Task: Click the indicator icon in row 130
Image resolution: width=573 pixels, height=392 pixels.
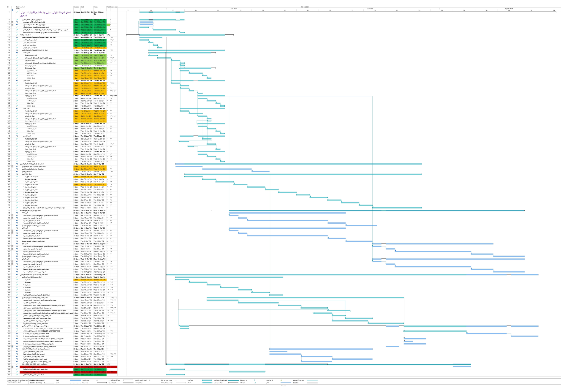Action: click(x=12, y=346)
